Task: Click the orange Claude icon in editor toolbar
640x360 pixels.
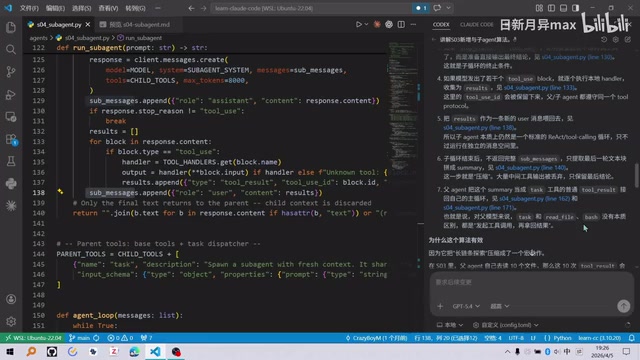Action: coord(377,24)
